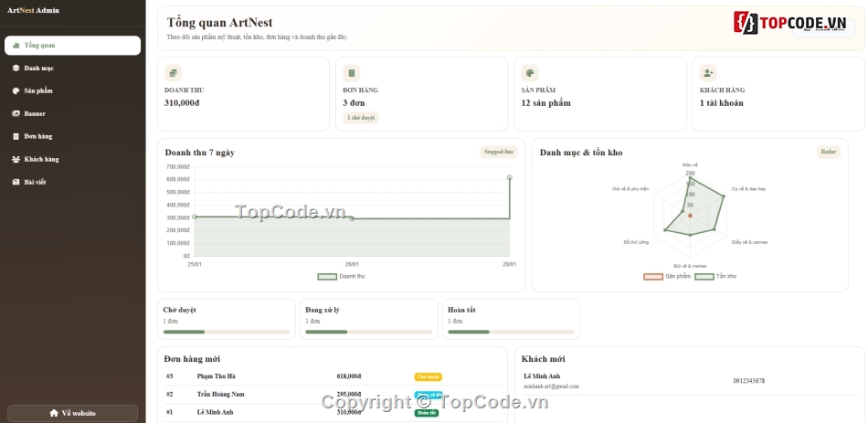Image resolution: width=868 pixels, height=423 pixels.
Task: Click the Bài viết newspaper icon
Action: coord(16,182)
